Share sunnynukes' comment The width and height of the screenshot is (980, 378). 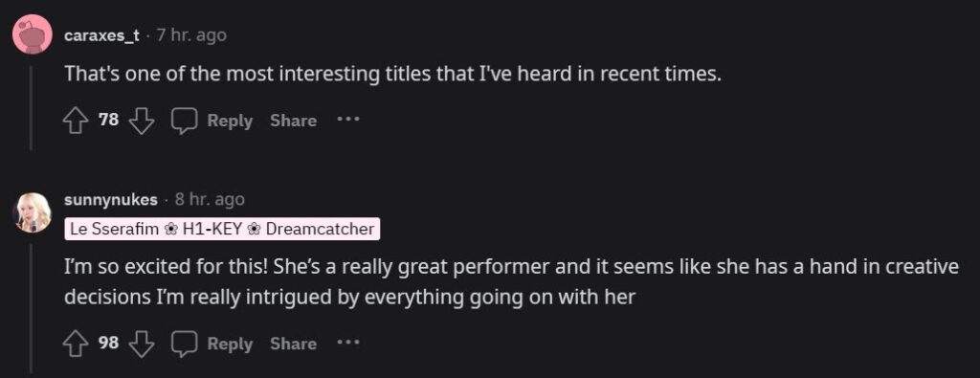293,344
